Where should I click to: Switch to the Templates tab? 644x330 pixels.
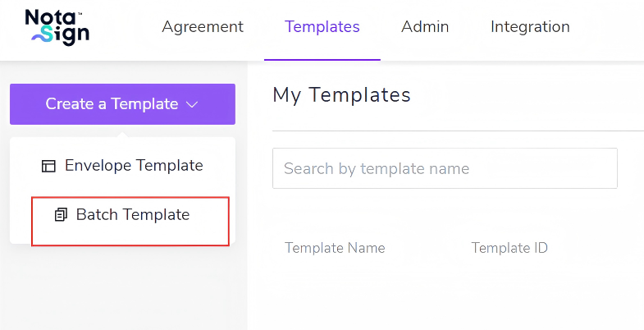322,27
